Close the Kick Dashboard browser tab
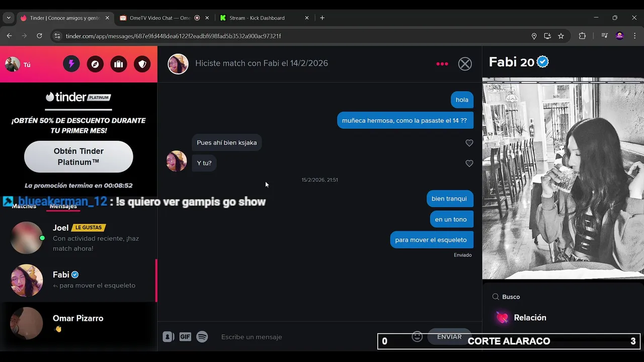644x362 pixels. tap(307, 18)
